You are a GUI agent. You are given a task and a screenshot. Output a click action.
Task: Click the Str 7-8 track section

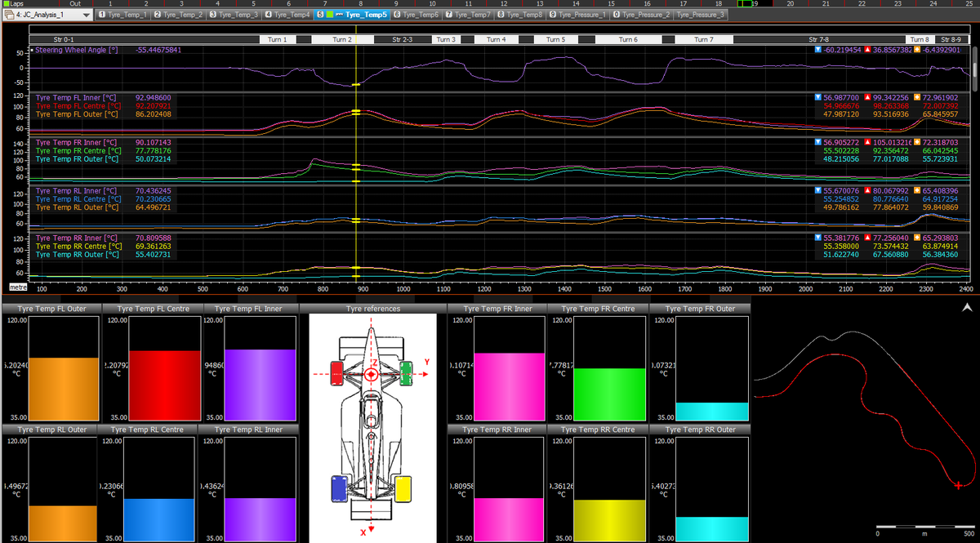819,39
